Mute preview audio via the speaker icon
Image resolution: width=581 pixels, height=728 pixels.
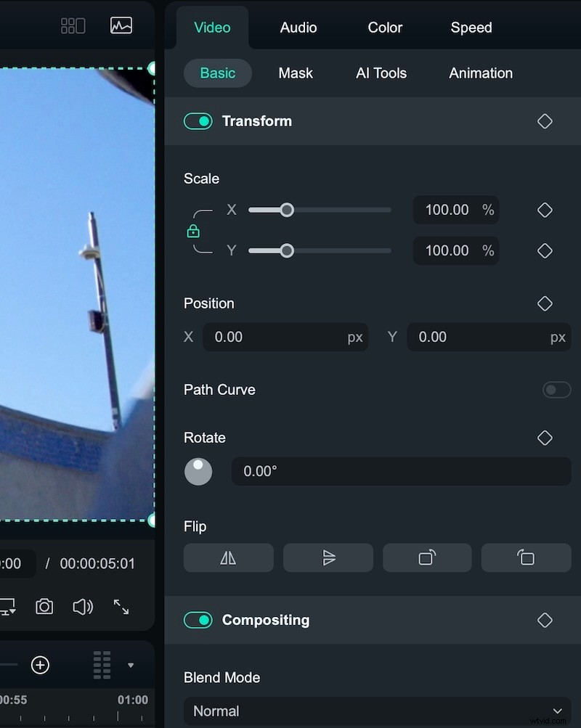[x=83, y=608]
